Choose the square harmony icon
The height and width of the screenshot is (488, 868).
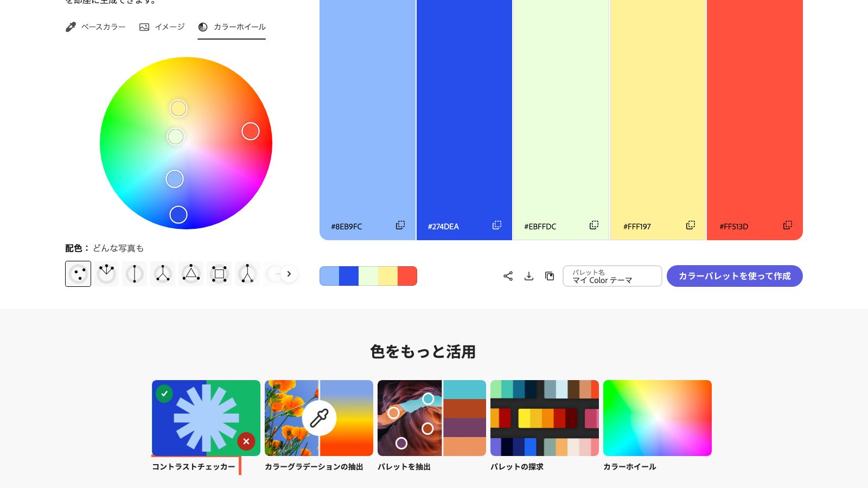[x=219, y=274]
